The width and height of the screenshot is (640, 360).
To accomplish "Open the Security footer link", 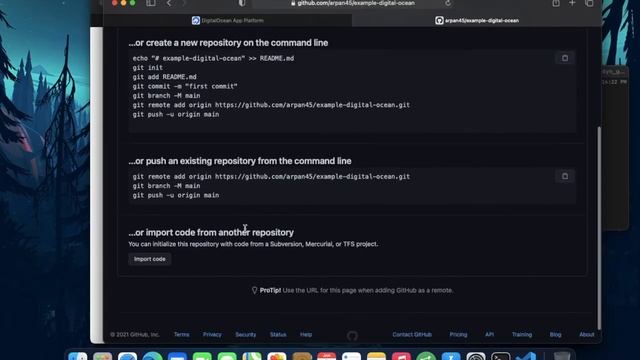I will coord(246,334).
